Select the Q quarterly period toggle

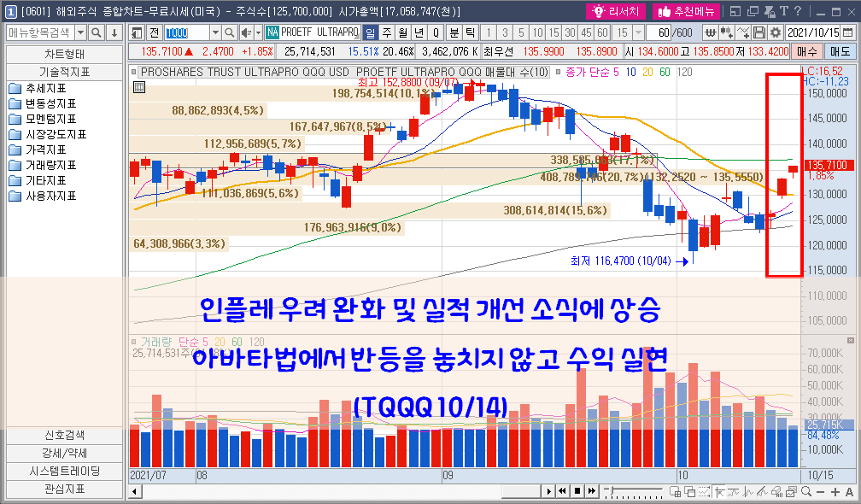click(436, 33)
